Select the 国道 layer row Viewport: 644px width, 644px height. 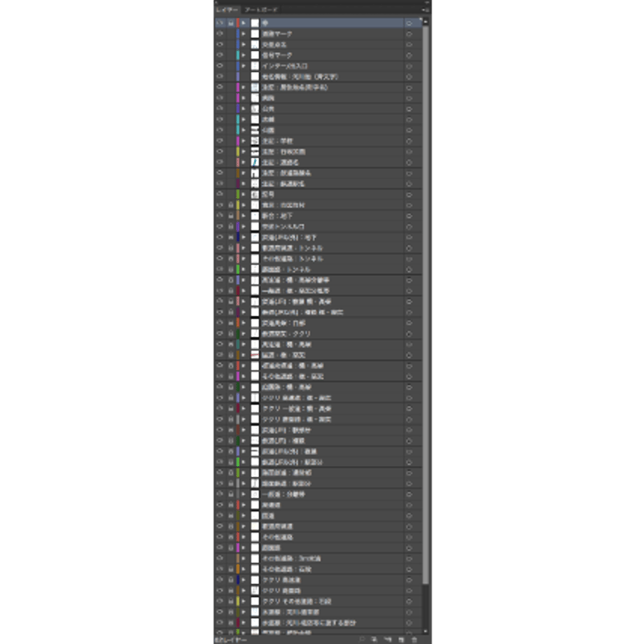(x=318, y=516)
